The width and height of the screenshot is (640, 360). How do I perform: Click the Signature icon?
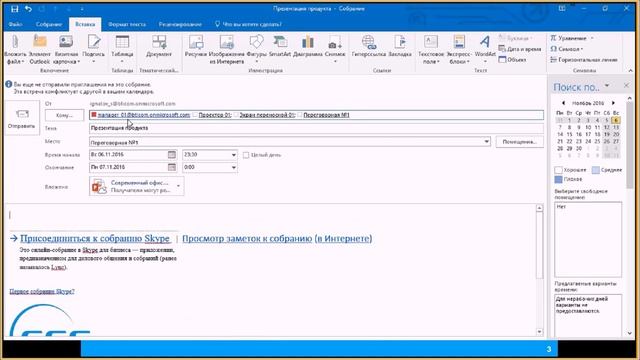click(93, 42)
